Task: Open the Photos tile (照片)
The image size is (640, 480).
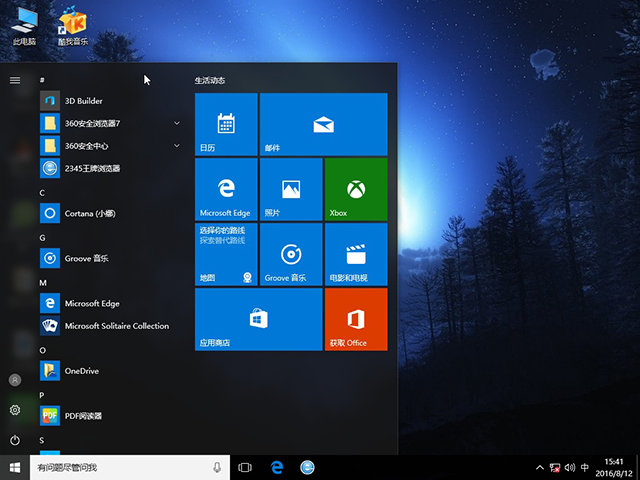Action: [290, 189]
